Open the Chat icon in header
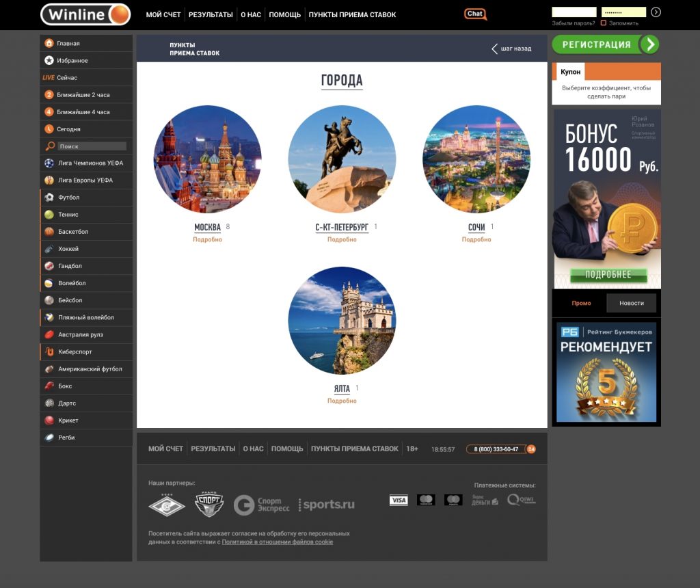This screenshot has height=588, width=700. (x=475, y=14)
